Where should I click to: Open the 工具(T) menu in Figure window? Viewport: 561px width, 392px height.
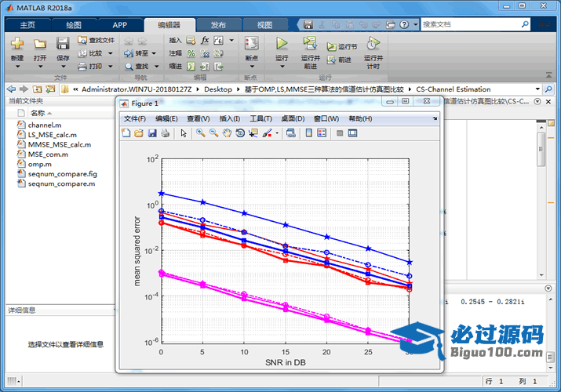260,118
